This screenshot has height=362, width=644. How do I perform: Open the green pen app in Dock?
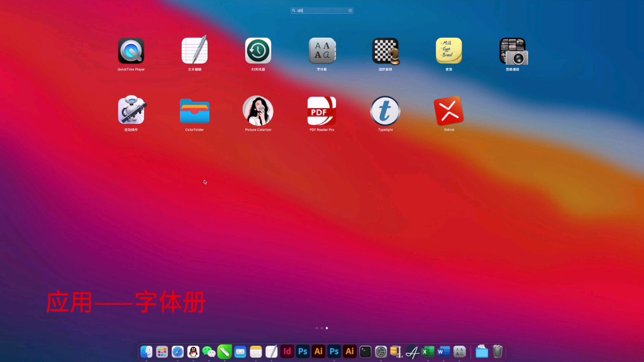(225, 352)
